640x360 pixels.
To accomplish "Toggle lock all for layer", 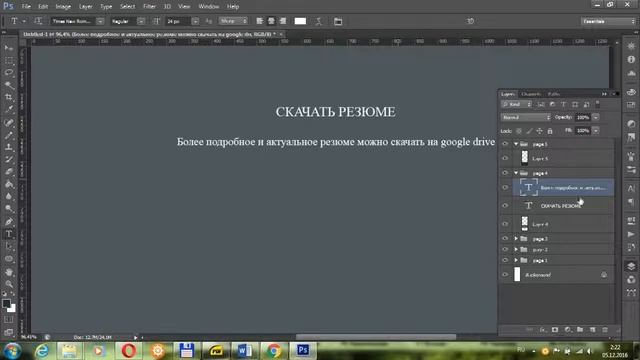I will click(550, 131).
